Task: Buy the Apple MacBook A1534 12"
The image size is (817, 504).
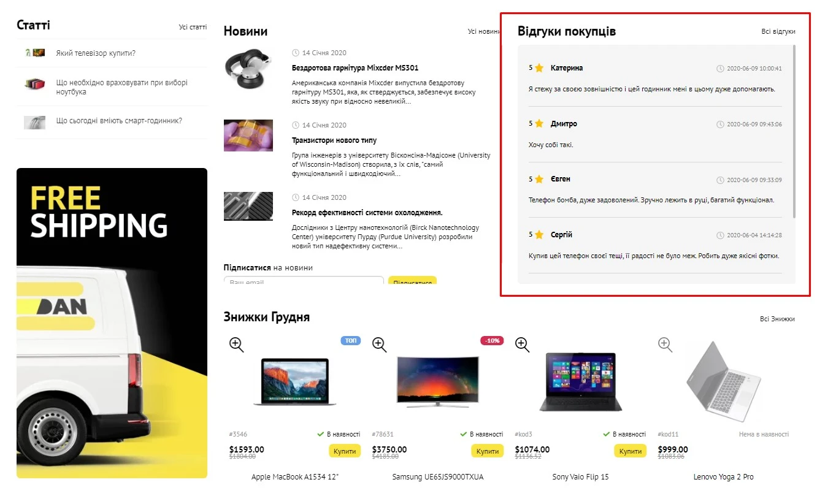Action: 345,451
